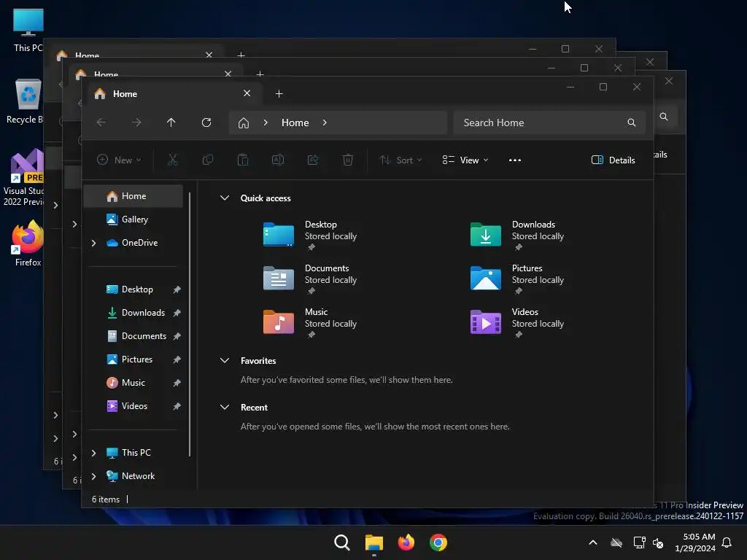Click the pin next to sidebar Pictures

point(177,359)
